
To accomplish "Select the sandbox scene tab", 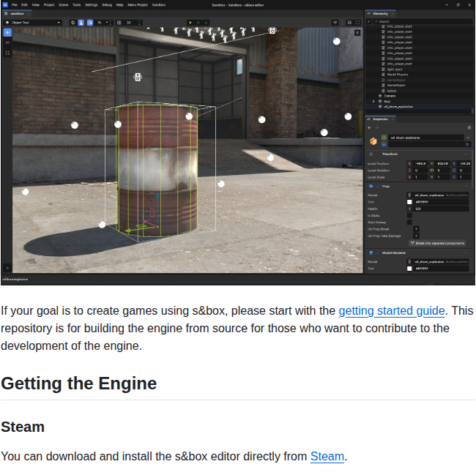I will click(17, 14).
